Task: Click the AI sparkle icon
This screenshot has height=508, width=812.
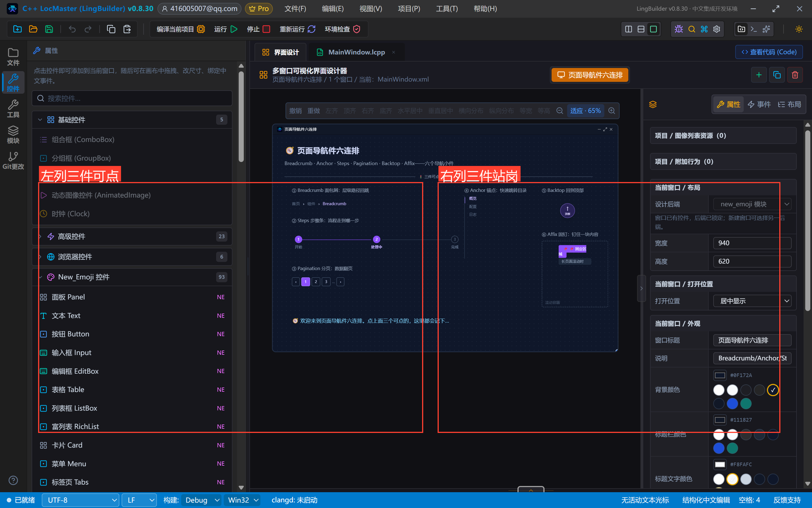Action: click(x=766, y=29)
